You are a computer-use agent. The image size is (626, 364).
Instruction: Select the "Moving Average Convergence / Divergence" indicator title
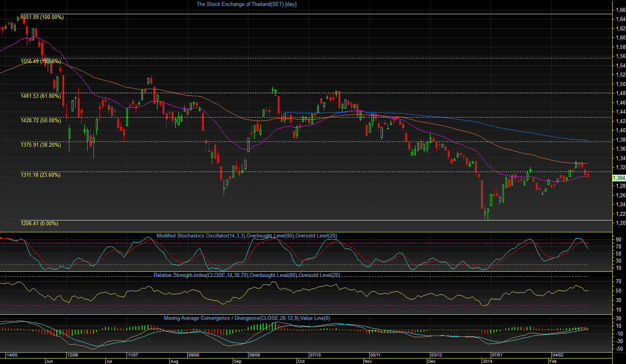211,318
